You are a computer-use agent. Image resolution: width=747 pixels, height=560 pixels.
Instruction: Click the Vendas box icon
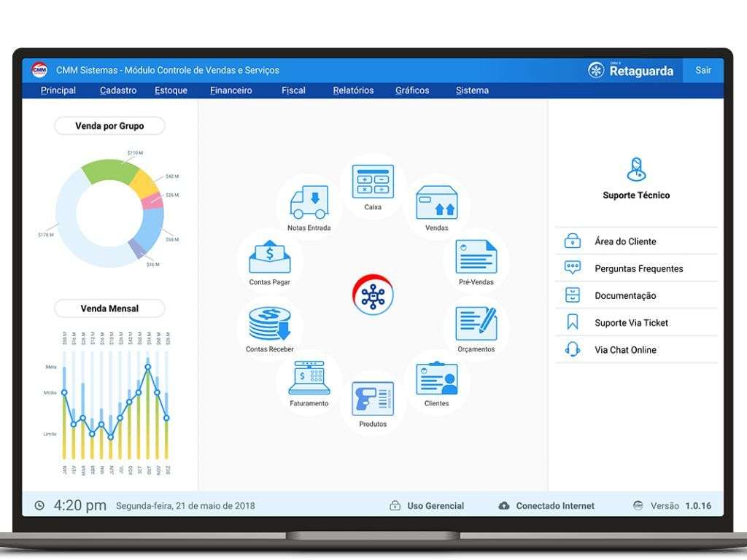click(436, 203)
